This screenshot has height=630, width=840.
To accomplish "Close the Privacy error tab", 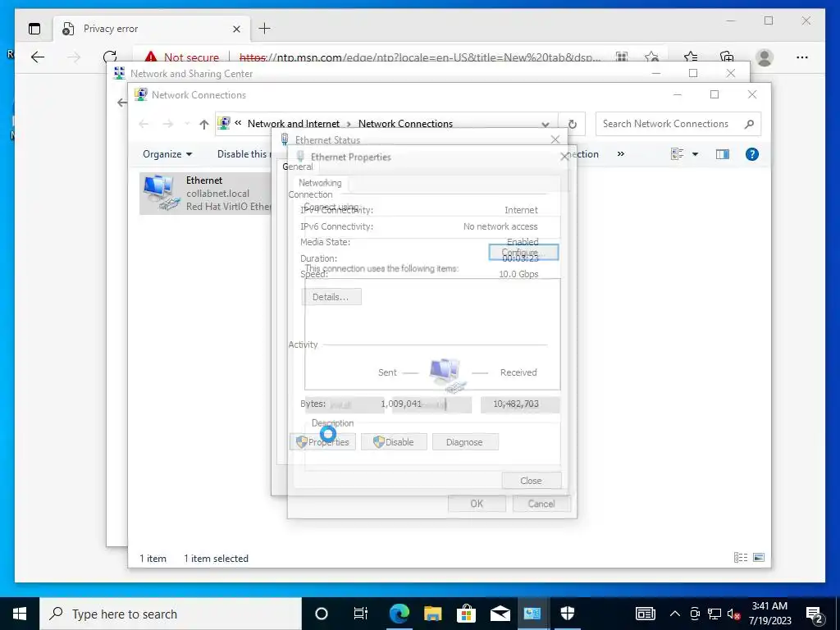I will click(x=236, y=29).
